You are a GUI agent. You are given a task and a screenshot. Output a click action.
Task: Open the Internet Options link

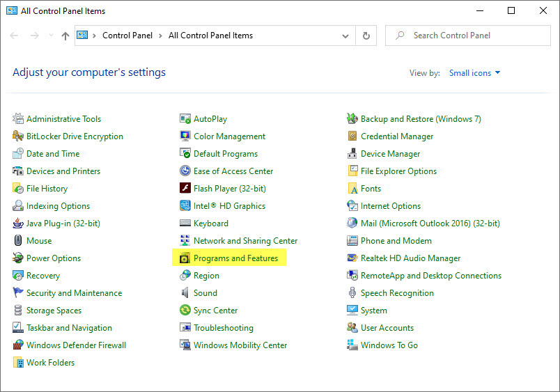coord(390,205)
